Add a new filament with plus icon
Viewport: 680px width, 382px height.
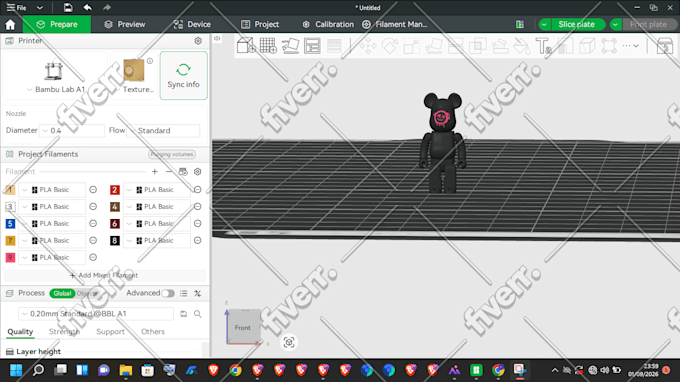tap(155, 172)
